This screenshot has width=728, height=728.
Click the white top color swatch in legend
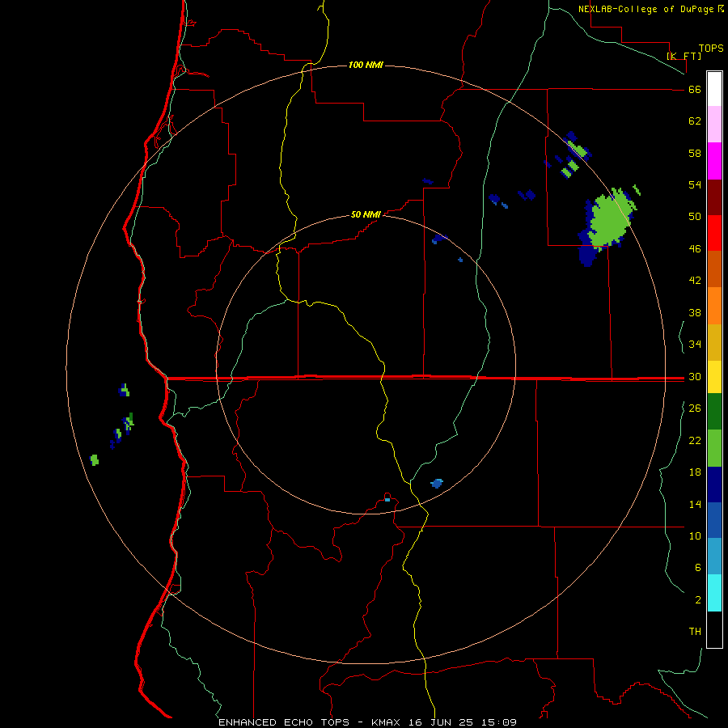click(x=714, y=89)
